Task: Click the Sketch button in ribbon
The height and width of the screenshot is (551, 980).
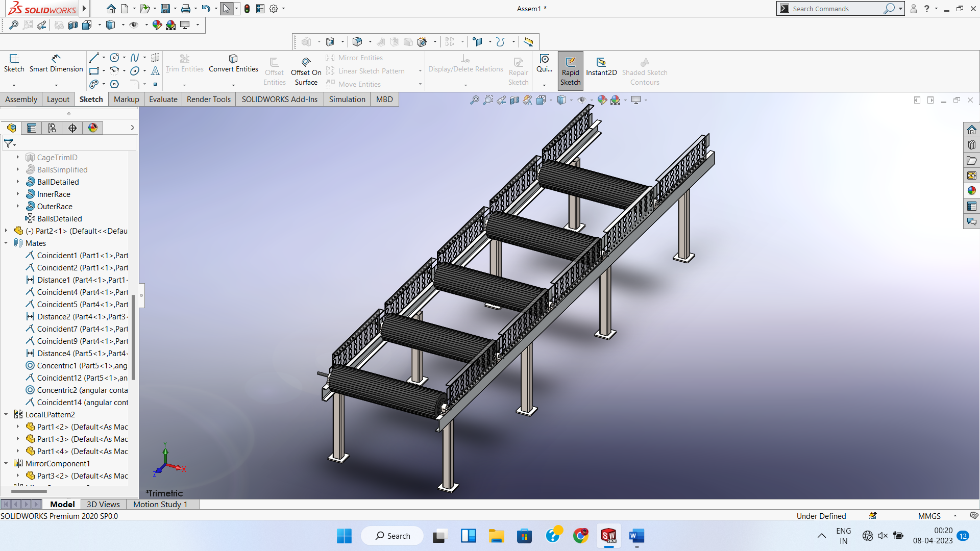Action: 14,64
